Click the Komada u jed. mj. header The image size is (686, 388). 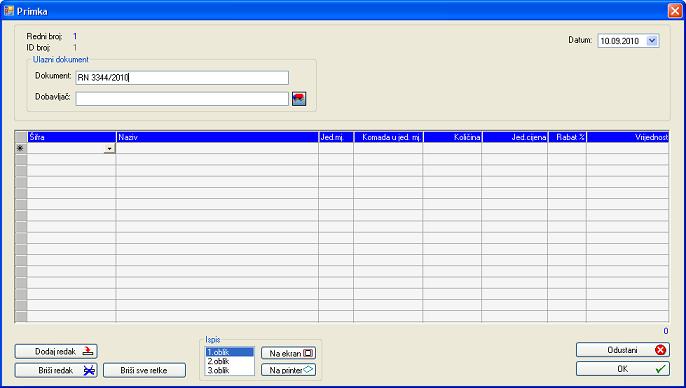(x=388, y=137)
